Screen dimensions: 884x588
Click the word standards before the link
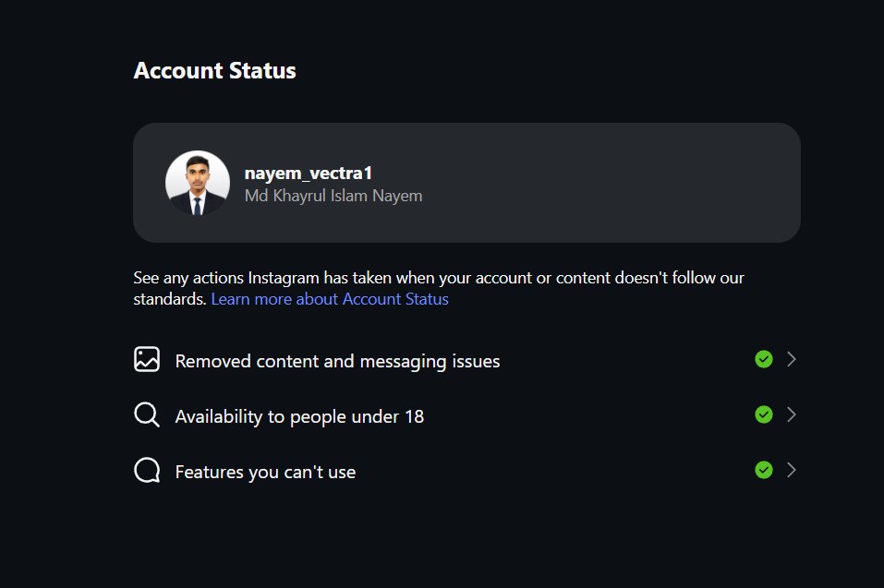click(x=170, y=298)
